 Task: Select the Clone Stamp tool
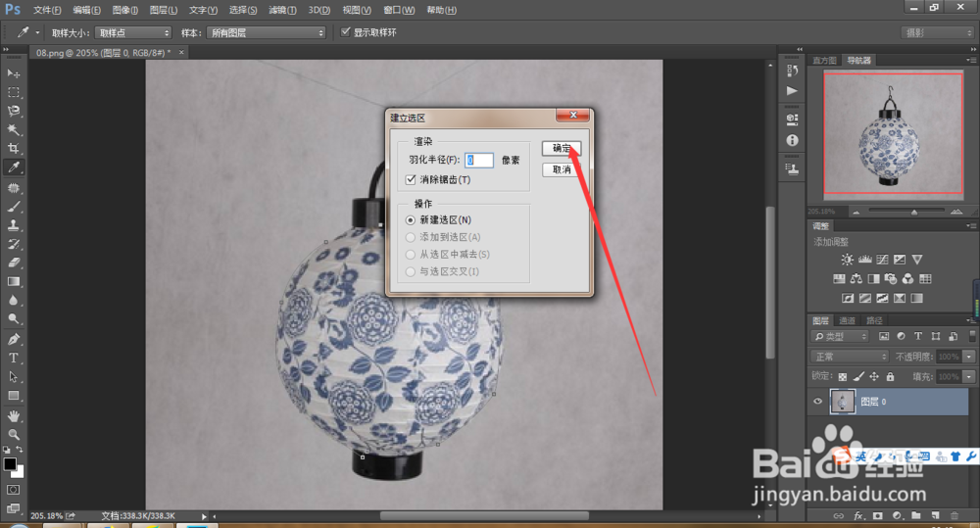coord(13,225)
